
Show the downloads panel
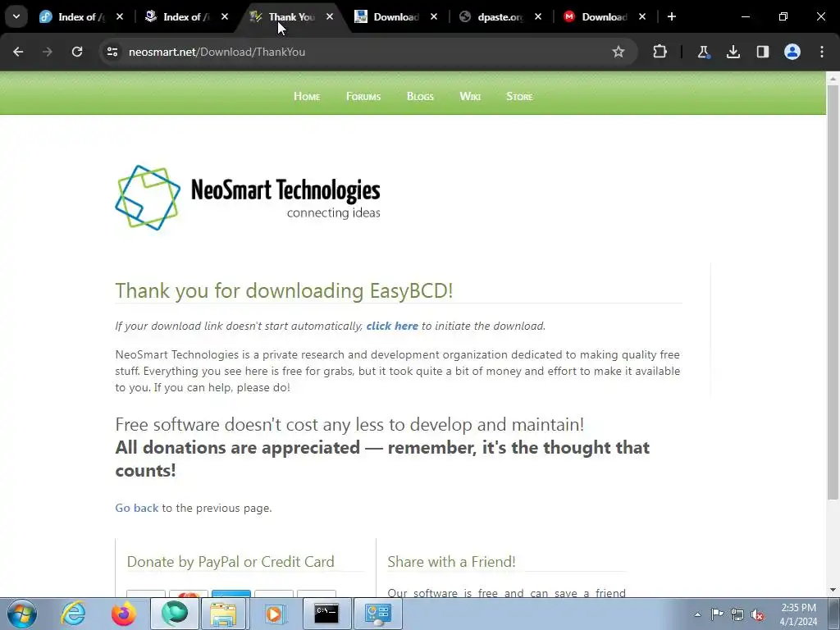[733, 52]
